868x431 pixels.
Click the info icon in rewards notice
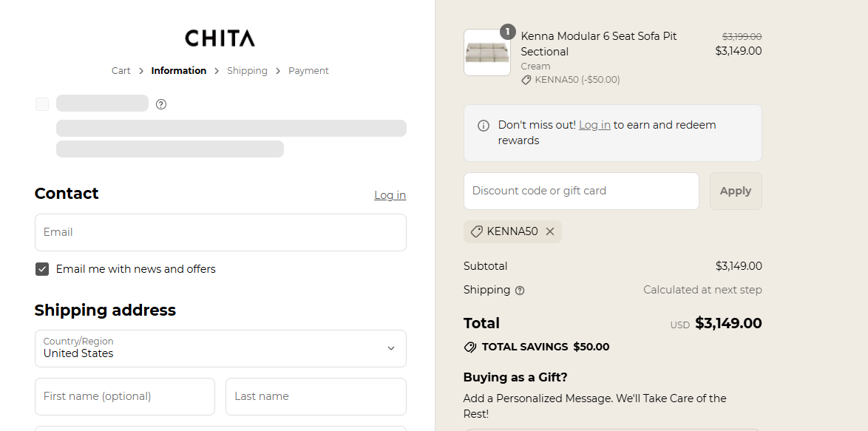coord(484,126)
